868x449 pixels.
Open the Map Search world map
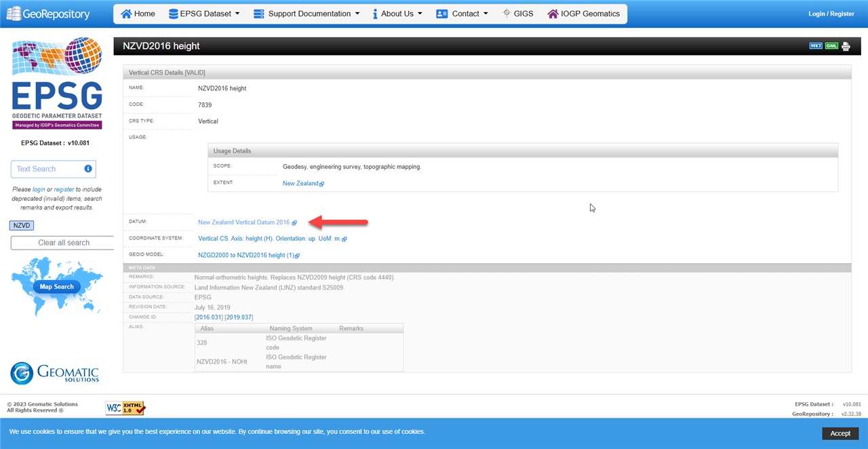click(57, 287)
